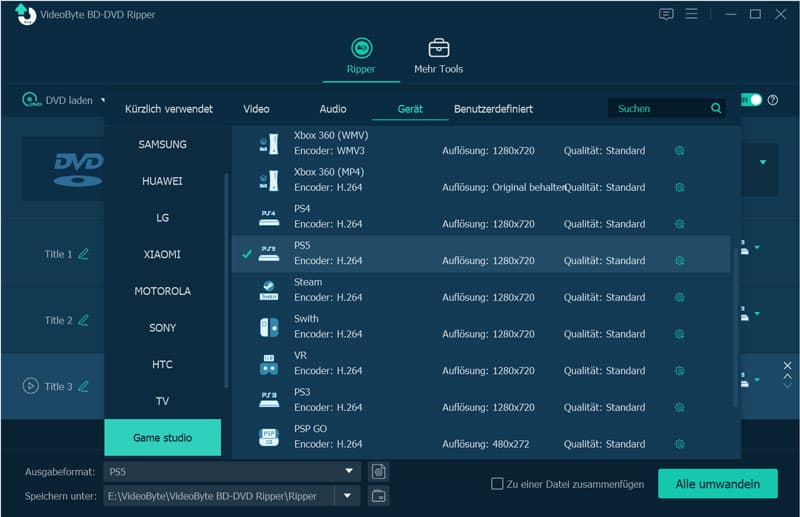
Task: Open the hamburger menu in title bar
Action: [691, 14]
